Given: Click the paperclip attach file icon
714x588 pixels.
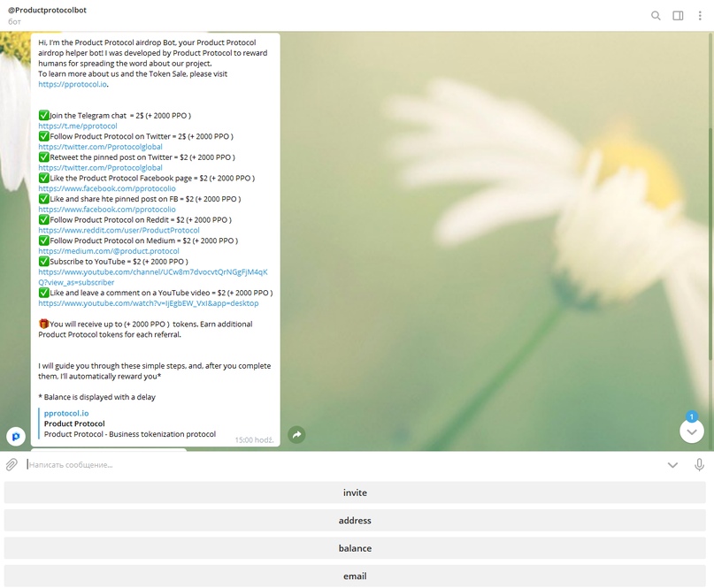Looking at the screenshot, I should tap(12, 464).
